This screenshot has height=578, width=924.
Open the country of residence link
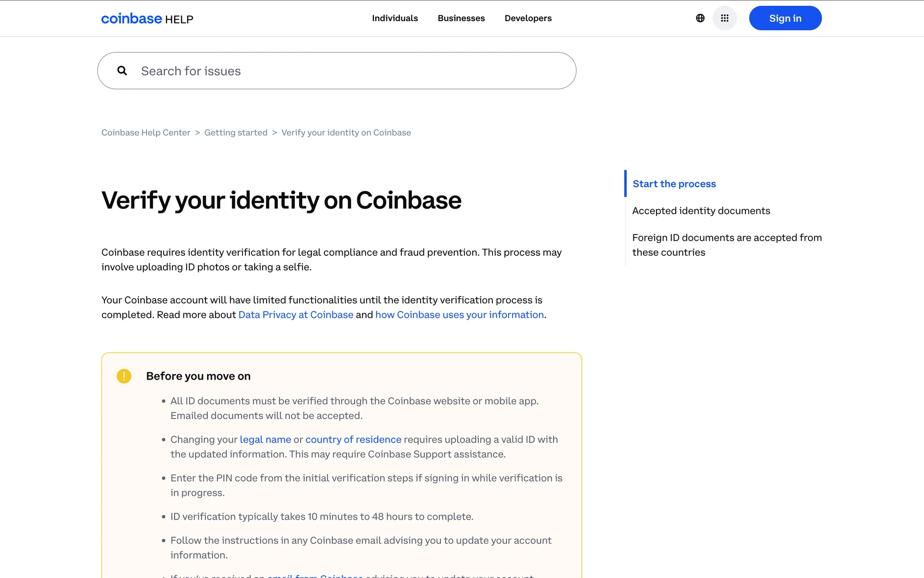pos(353,439)
